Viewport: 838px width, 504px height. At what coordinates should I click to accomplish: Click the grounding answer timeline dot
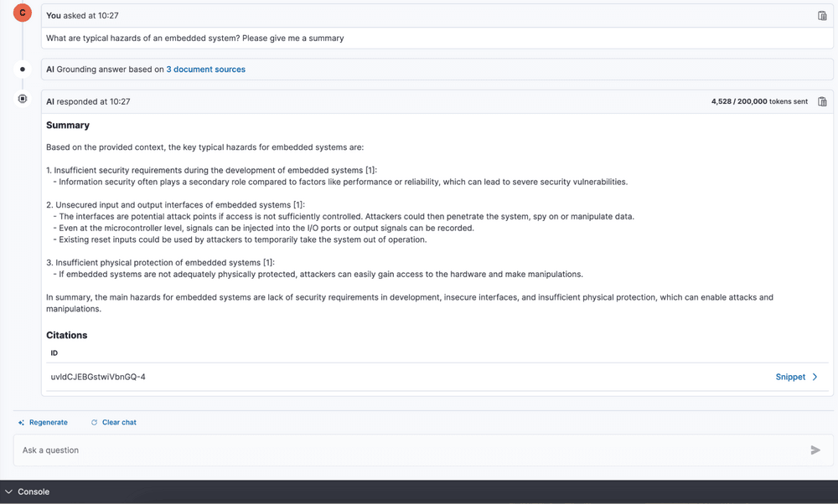23,69
